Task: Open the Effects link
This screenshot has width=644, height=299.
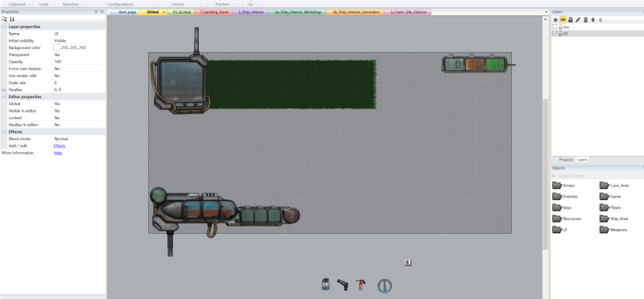Action: click(x=60, y=145)
